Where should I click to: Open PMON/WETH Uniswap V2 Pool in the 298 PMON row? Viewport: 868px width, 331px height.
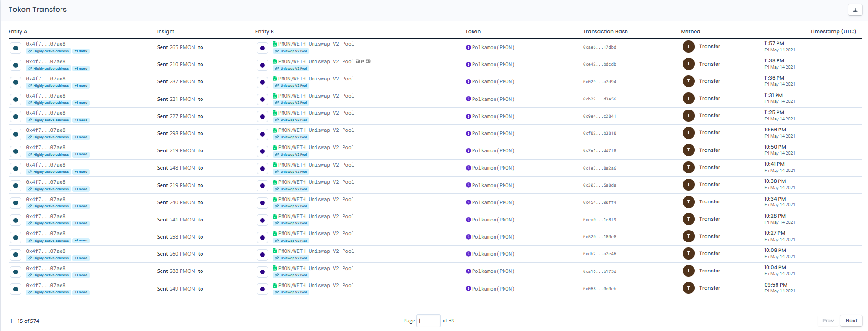316,130
